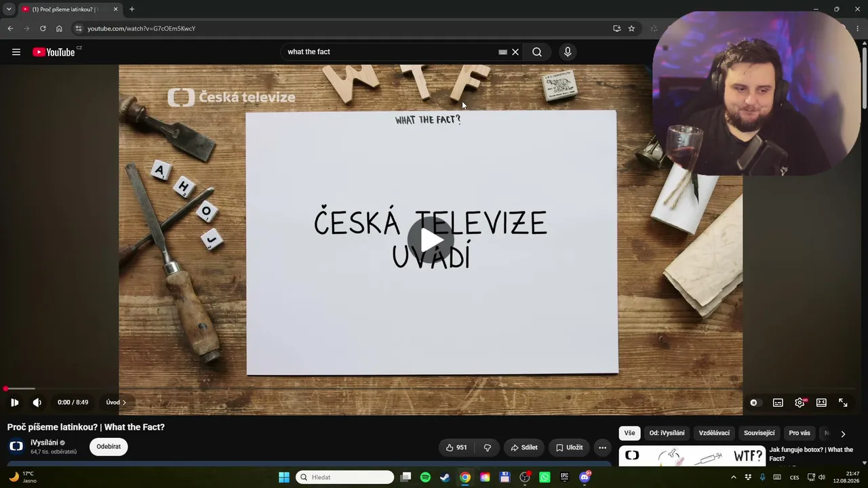Show hidden system tray icons
The image size is (868, 488).
[733, 477]
